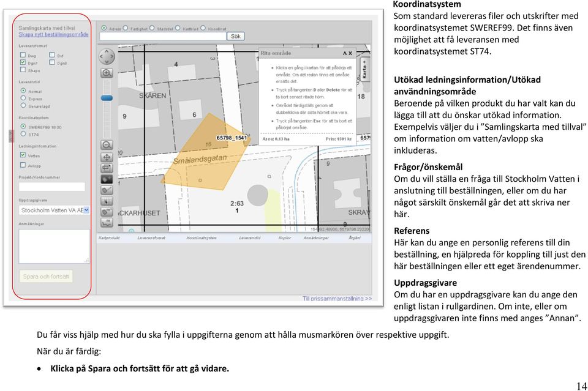588x391 pixels.
Task: Click the Anmärkningar text area
Action: tap(55, 246)
